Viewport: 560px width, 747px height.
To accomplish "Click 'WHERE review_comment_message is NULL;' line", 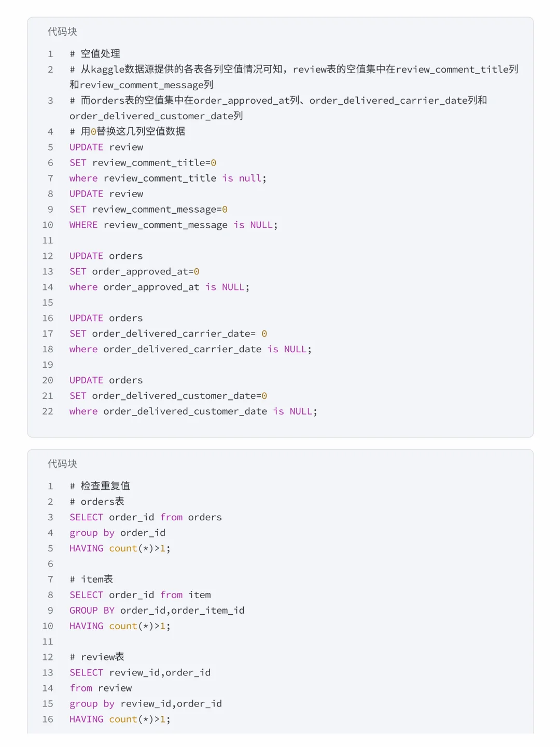I will pyautogui.click(x=174, y=225).
